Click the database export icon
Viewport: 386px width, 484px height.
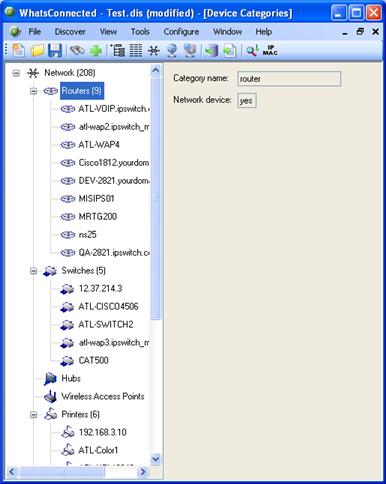(x=211, y=51)
